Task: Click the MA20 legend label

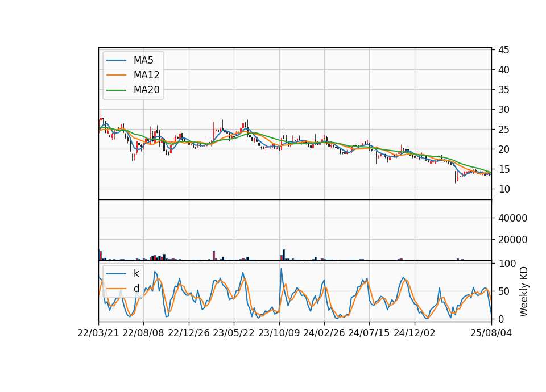Action: (146, 90)
